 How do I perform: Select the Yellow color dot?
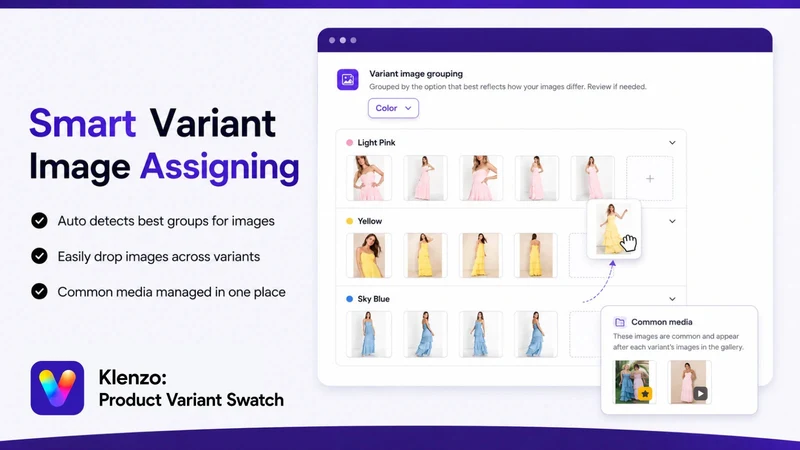(x=349, y=221)
